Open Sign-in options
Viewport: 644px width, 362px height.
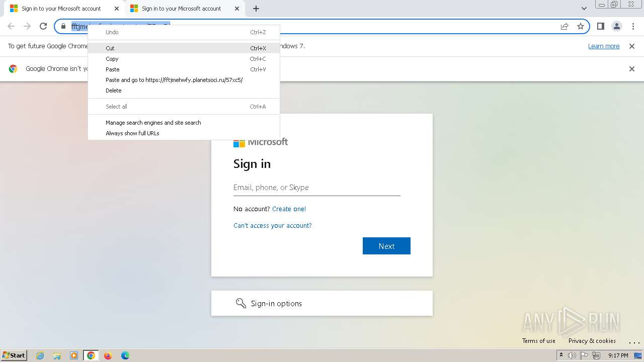coord(322,303)
